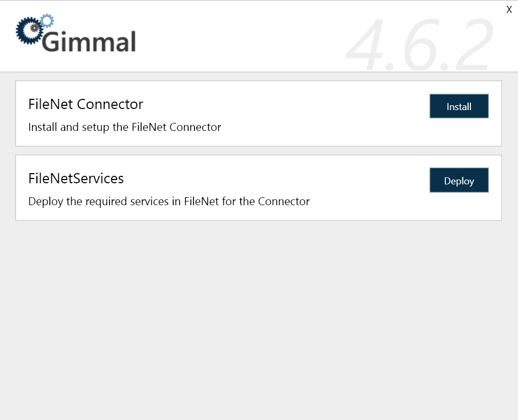Click 'Install and setup the FileNet Connector' text
Image resolution: width=518 pixels, height=420 pixels.
click(125, 127)
